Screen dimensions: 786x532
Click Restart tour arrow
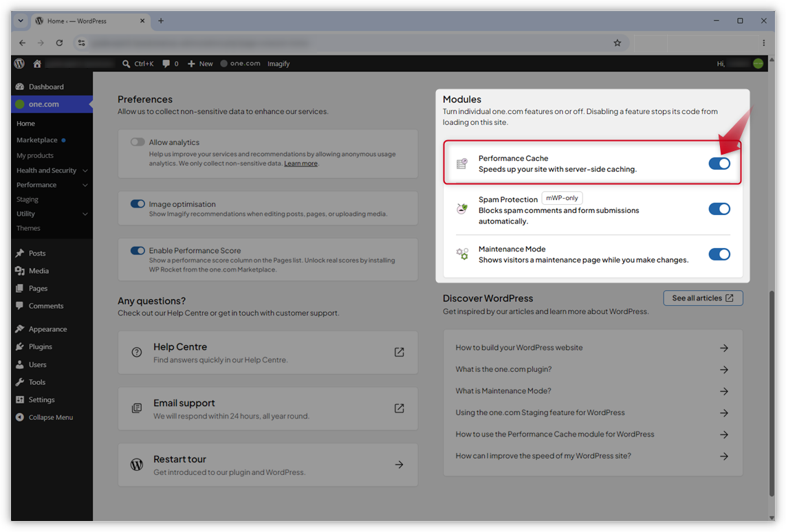(399, 465)
